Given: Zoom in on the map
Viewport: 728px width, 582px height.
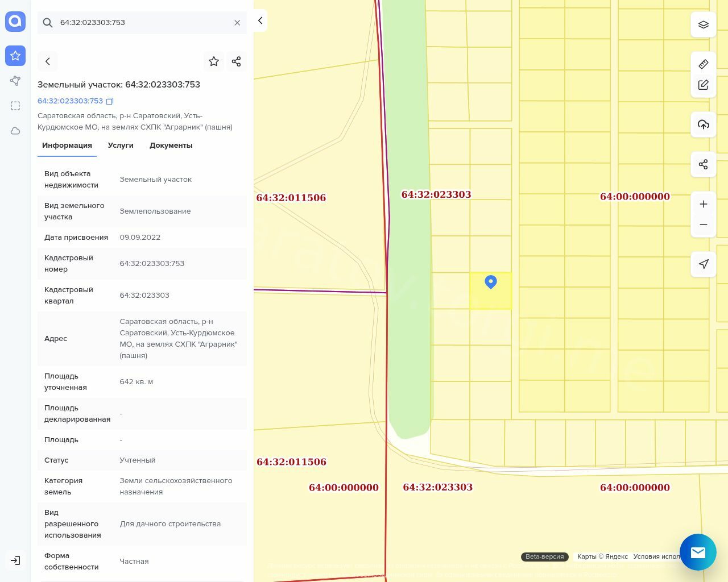Looking at the screenshot, I should [x=704, y=204].
